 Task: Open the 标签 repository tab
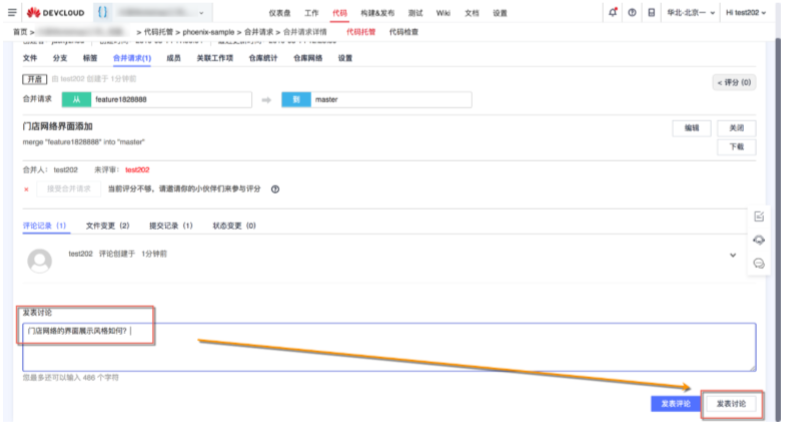[x=90, y=58]
